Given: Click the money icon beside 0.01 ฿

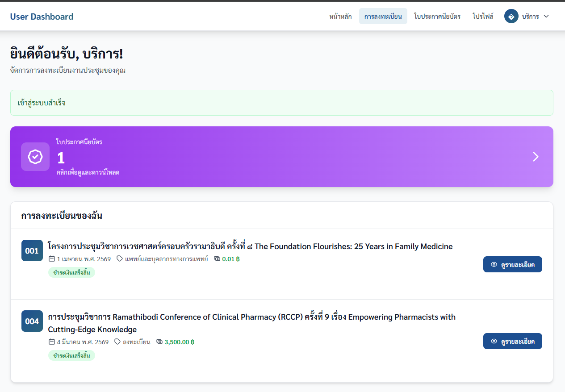Looking at the screenshot, I should click(x=217, y=259).
